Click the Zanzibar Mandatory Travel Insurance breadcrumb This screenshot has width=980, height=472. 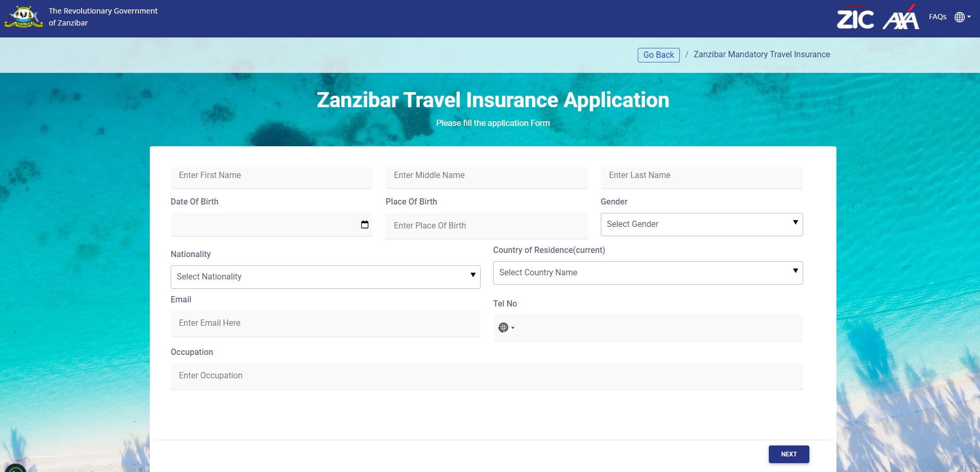tap(762, 55)
